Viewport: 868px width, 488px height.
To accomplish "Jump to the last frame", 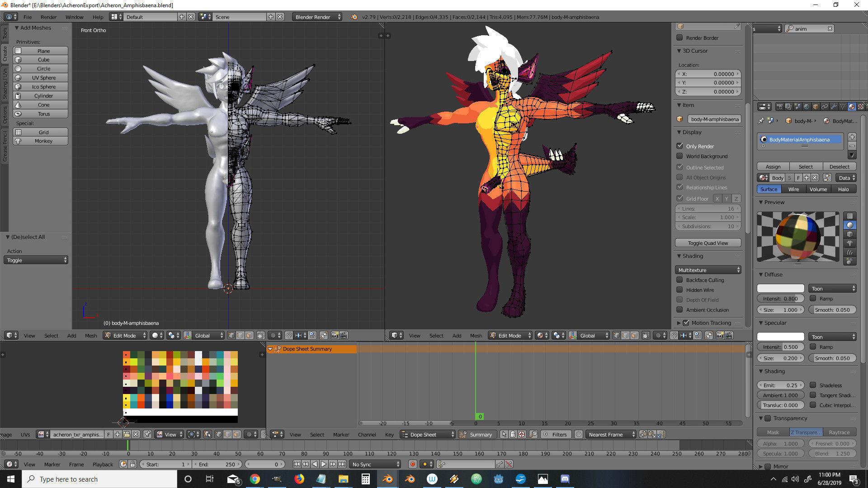I will [342, 464].
